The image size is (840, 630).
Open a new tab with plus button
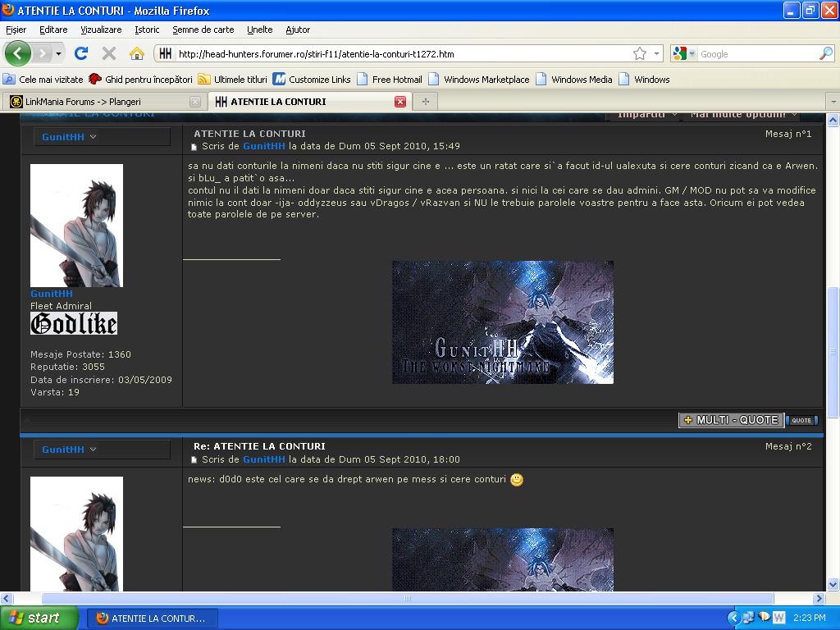426,102
